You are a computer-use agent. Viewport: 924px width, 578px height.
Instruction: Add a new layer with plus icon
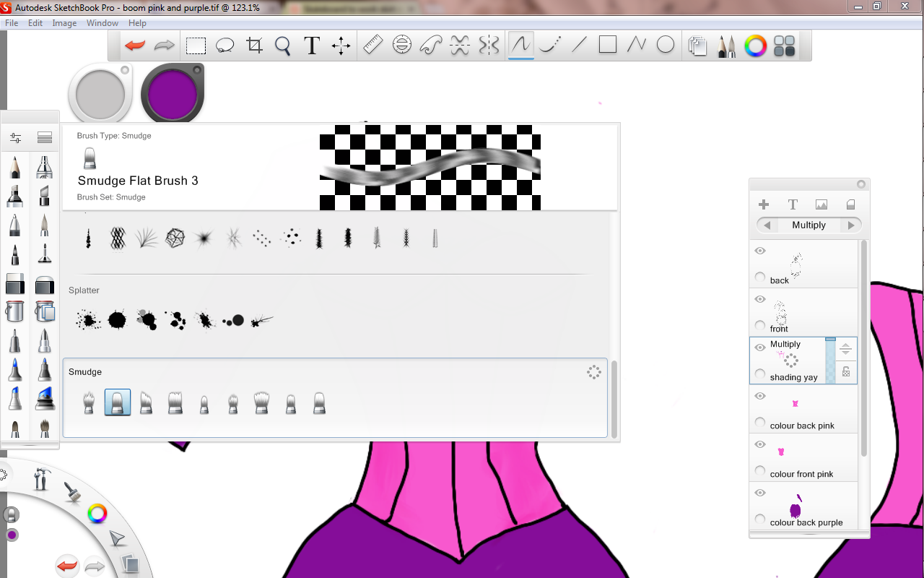click(763, 204)
